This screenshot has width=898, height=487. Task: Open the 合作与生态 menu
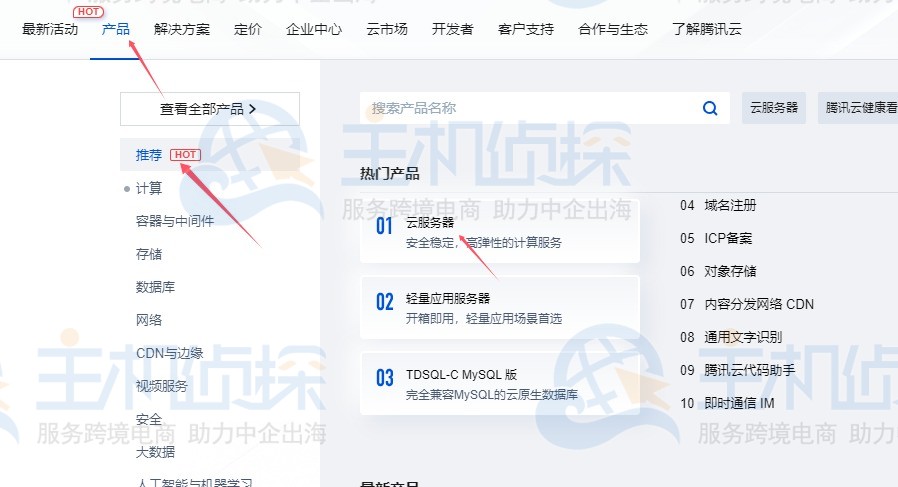pyautogui.click(x=613, y=29)
